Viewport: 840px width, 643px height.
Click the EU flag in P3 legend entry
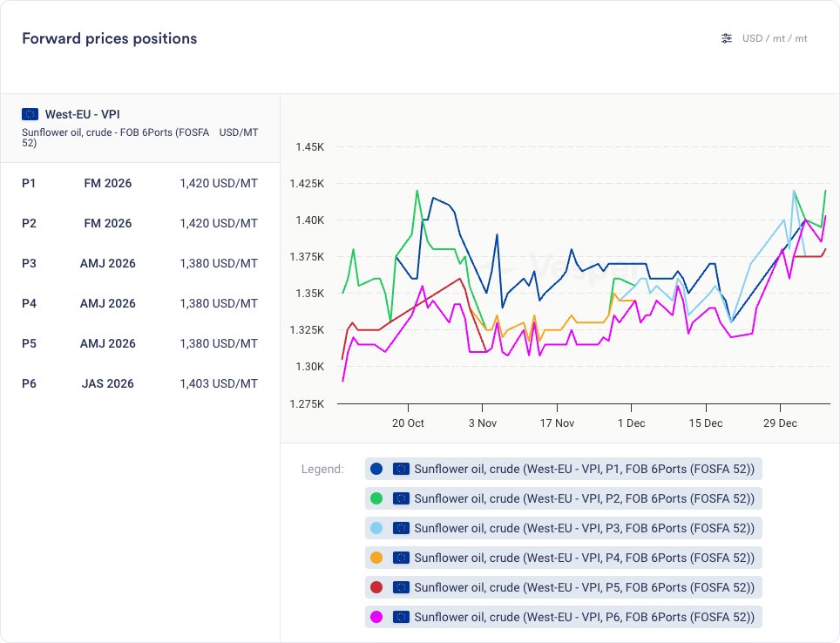coord(401,528)
